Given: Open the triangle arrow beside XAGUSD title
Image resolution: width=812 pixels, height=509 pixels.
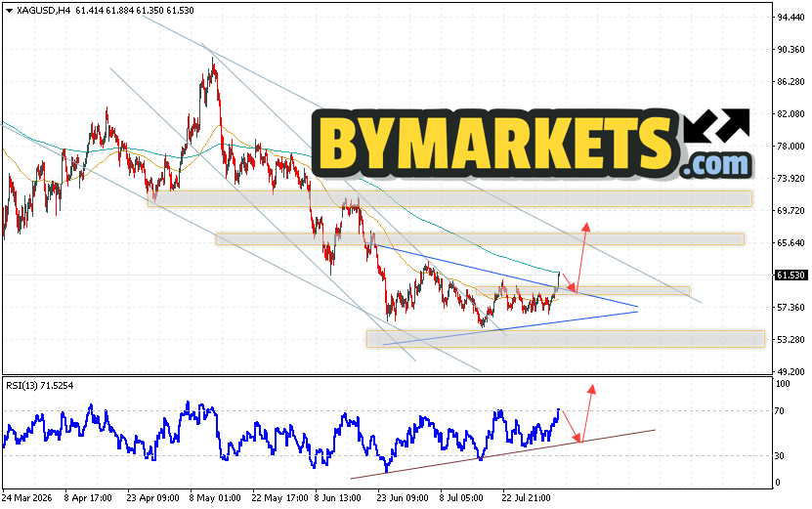Looking at the screenshot, I should click(9, 11).
